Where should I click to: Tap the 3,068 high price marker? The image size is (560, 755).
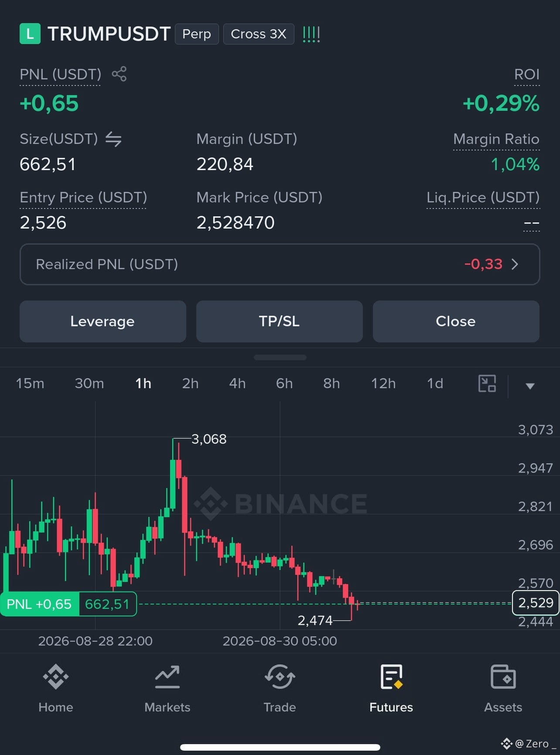209,439
